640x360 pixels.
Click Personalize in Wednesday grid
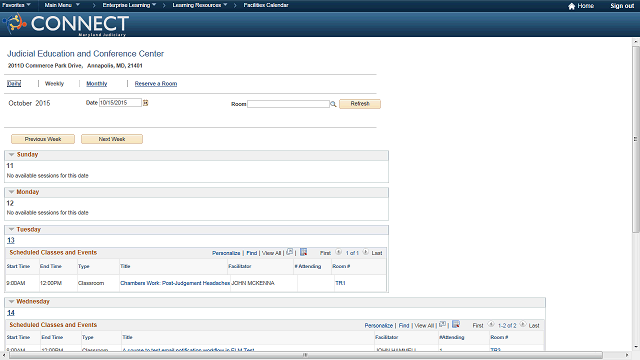tap(379, 325)
